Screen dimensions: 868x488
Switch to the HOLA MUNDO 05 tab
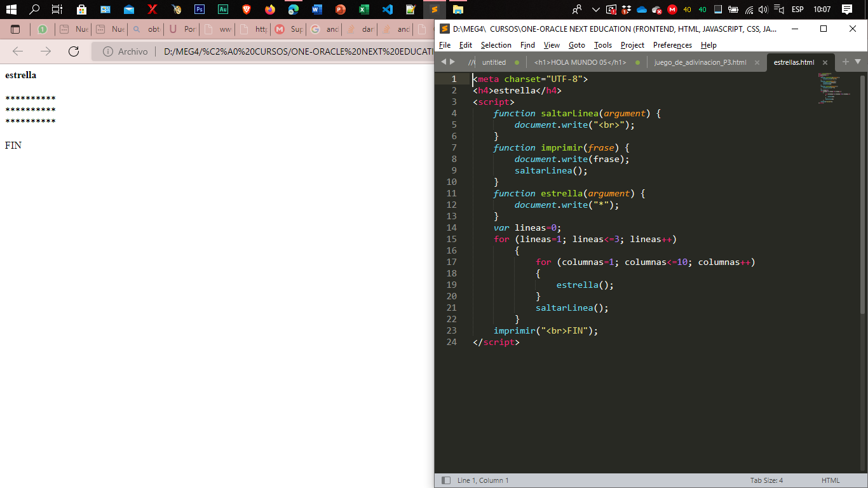tap(580, 62)
